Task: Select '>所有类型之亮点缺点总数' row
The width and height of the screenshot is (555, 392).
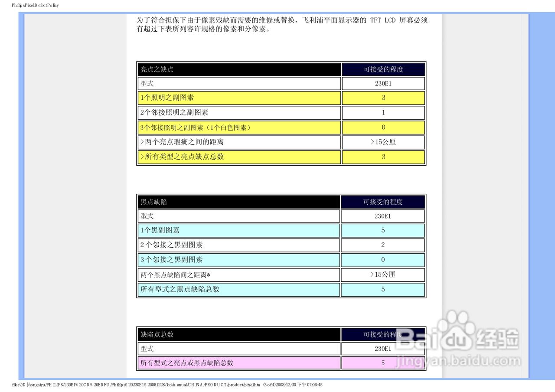Action: [239, 157]
